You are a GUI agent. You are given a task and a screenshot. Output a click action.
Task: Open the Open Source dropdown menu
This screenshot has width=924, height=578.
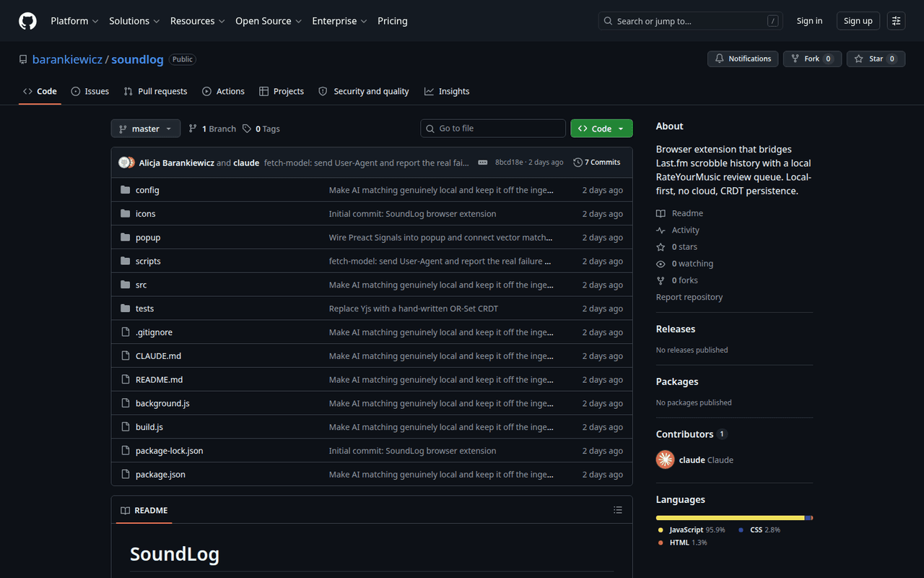pyautogui.click(x=268, y=21)
